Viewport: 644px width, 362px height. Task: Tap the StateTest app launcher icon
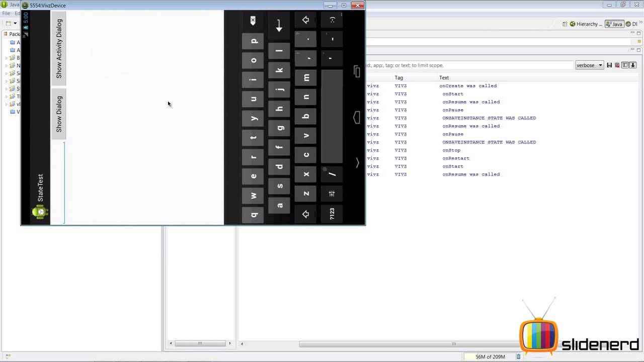pyautogui.click(x=40, y=212)
